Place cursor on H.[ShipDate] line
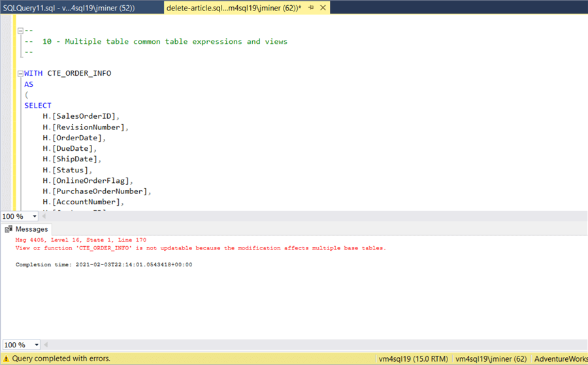Image resolution: width=588 pixels, height=365 pixels. point(72,159)
